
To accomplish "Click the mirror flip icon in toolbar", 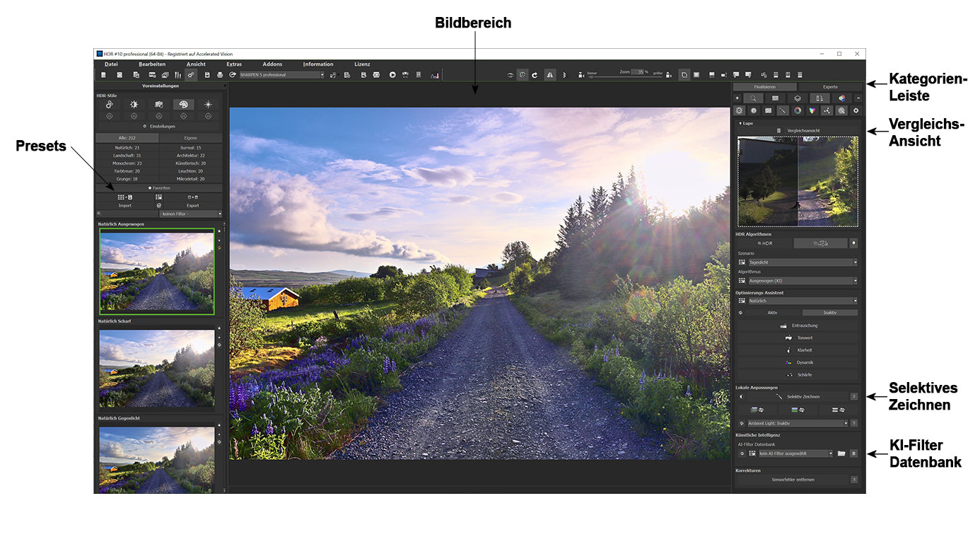I will pos(550,75).
